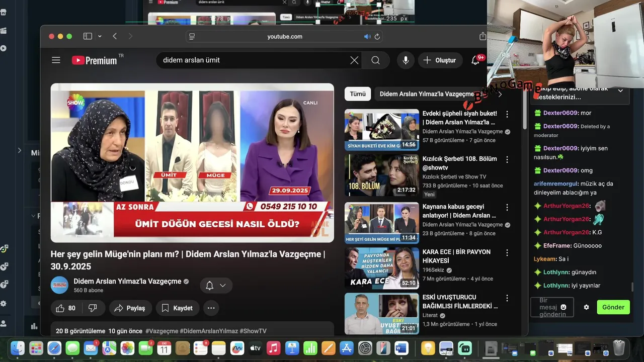Send chat message with Gönder button
Viewport: 644px width, 362px height.
[613, 307]
